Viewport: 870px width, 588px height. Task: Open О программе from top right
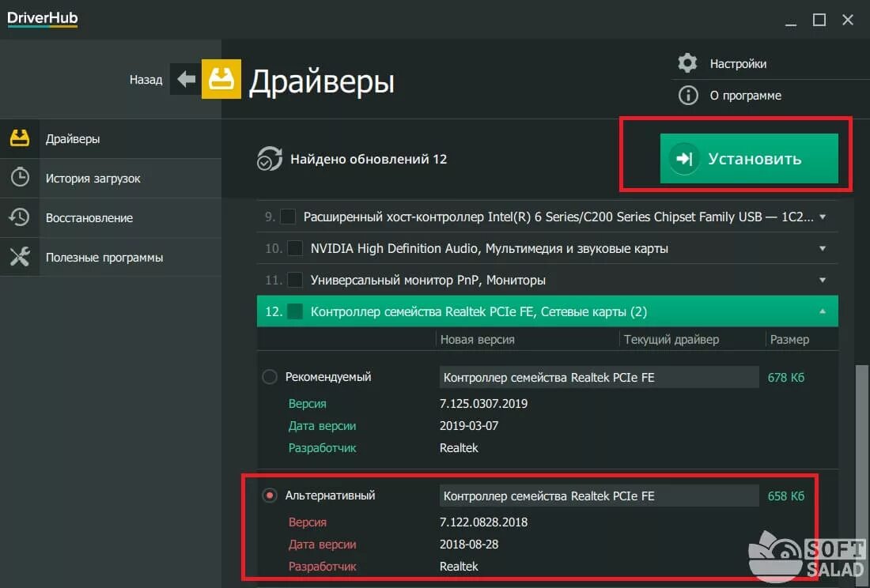745,96
